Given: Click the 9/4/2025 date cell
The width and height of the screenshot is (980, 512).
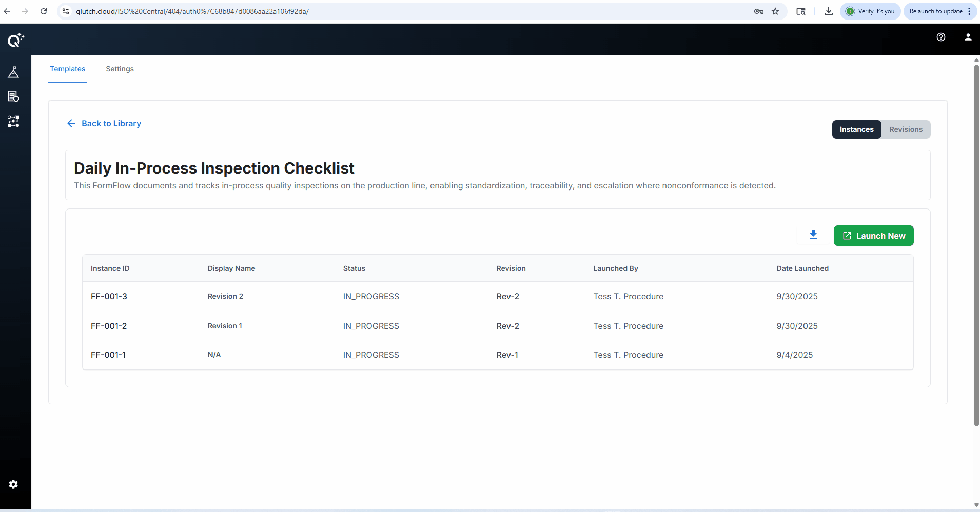Looking at the screenshot, I should [x=795, y=355].
